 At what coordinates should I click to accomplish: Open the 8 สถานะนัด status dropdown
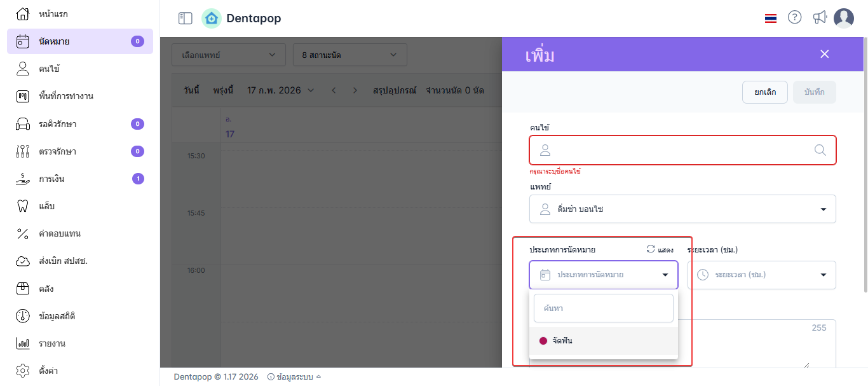(x=349, y=55)
